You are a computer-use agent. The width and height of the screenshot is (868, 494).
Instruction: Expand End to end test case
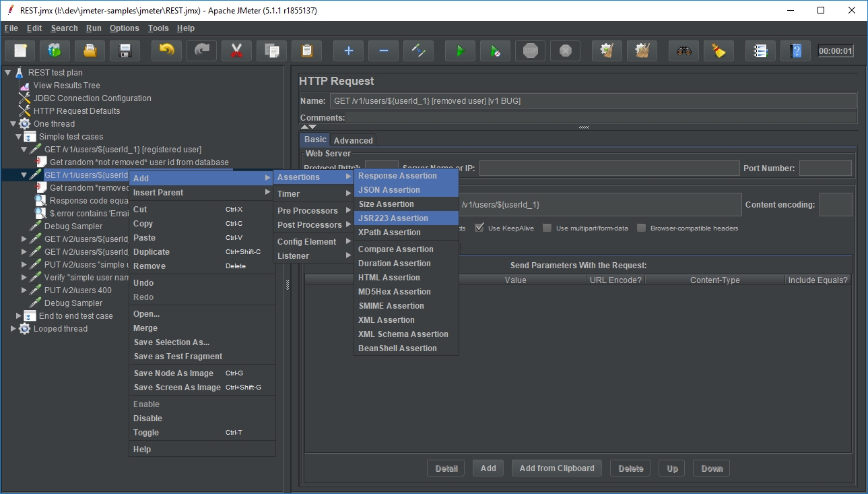[x=18, y=316]
